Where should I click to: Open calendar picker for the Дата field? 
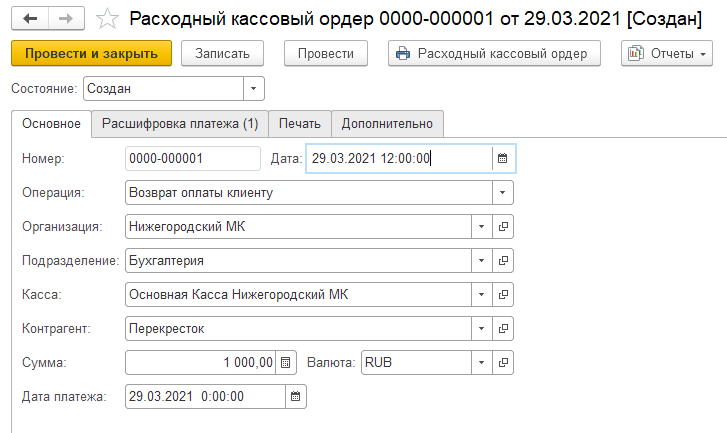pyautogui.click(x=503, y=158)
